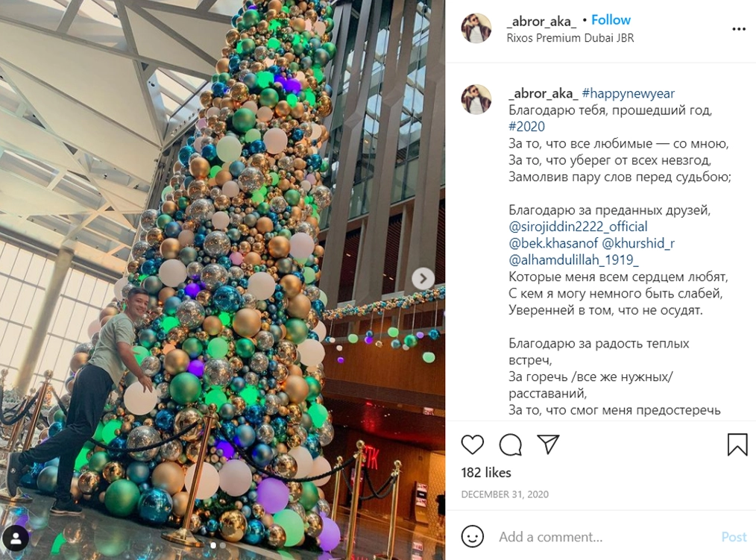Image resolution: width=756 pixels, height=560 pixels.
Task: Submit comment with Post button
Action: point(734,537)
